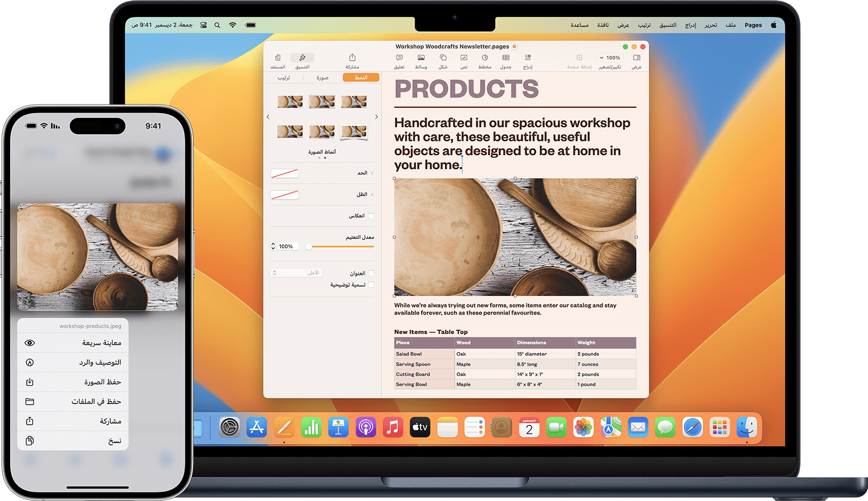
Task: Open Numbers from the Dock
Action: [x=311, y=428]
